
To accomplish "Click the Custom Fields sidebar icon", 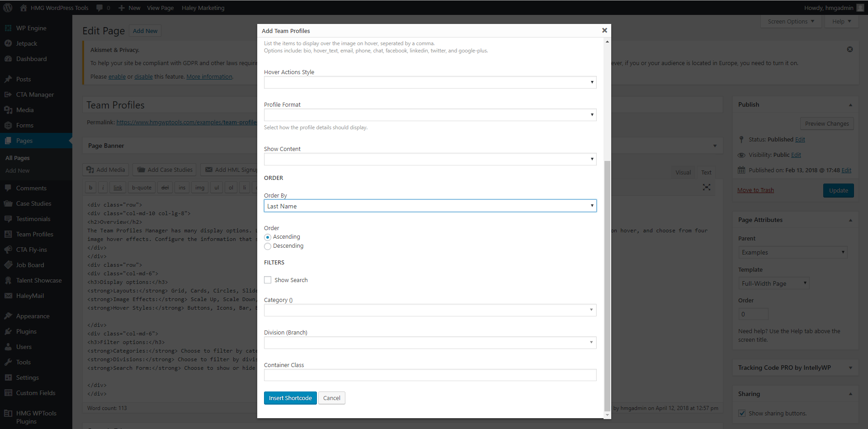I will [x=8, y=393].
